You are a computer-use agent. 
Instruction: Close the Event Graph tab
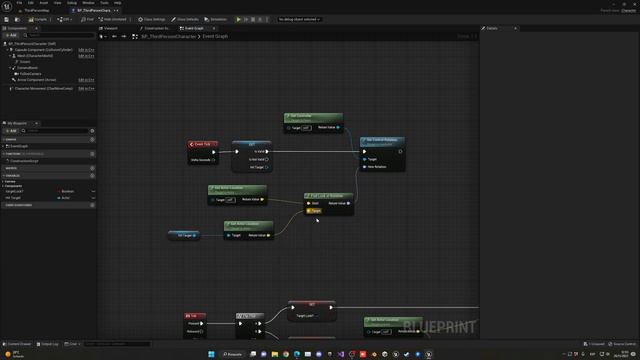[x=213, y=28]
